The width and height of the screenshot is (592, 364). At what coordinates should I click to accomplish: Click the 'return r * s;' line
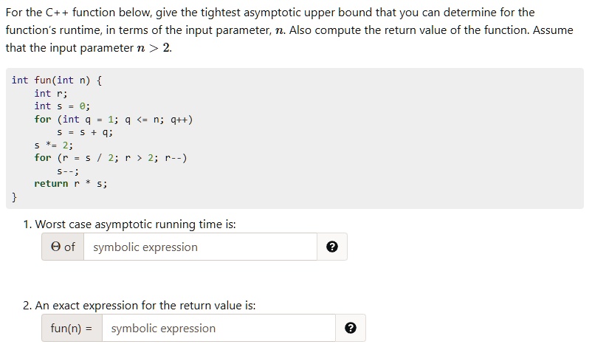pos(71,184)
